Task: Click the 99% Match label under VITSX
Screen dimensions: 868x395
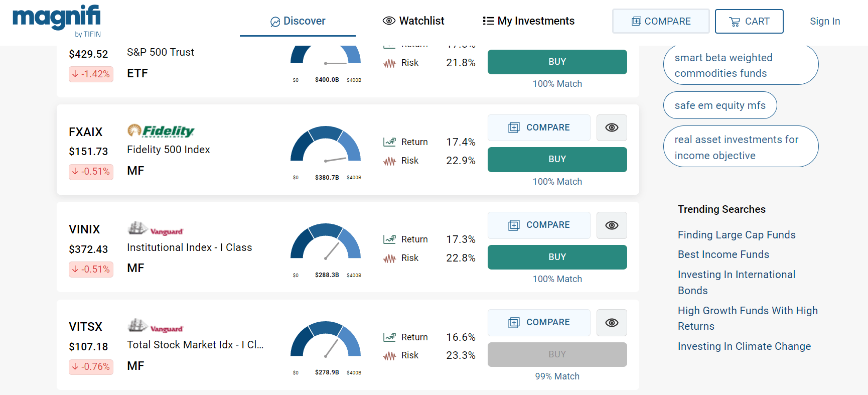Action: tap(557, 376)
